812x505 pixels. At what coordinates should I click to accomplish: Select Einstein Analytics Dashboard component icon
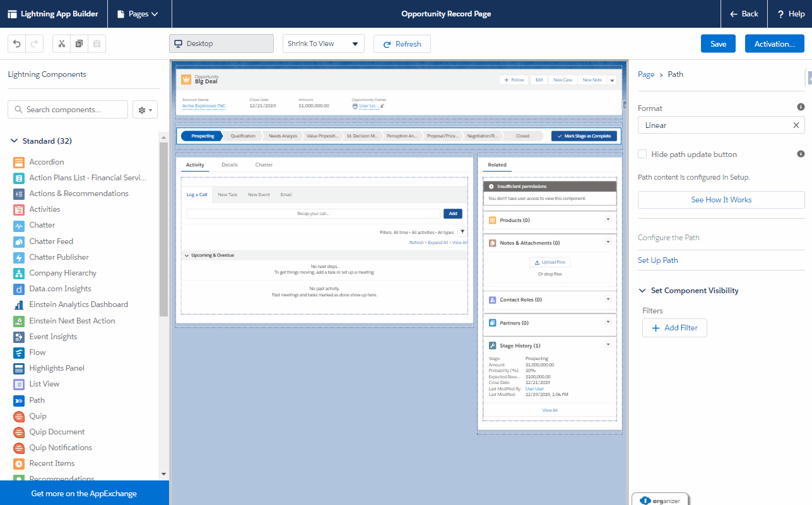[x=18, y=305]
